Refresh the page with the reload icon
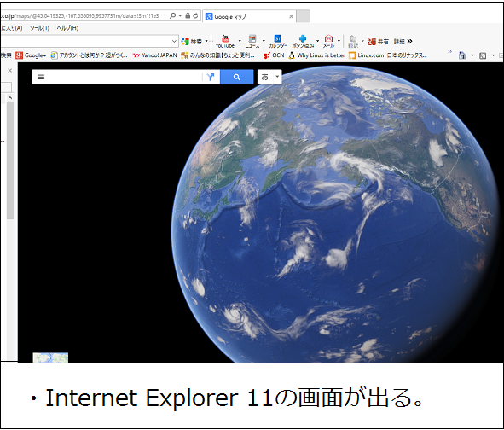504x430 pixels. (195, 15)
